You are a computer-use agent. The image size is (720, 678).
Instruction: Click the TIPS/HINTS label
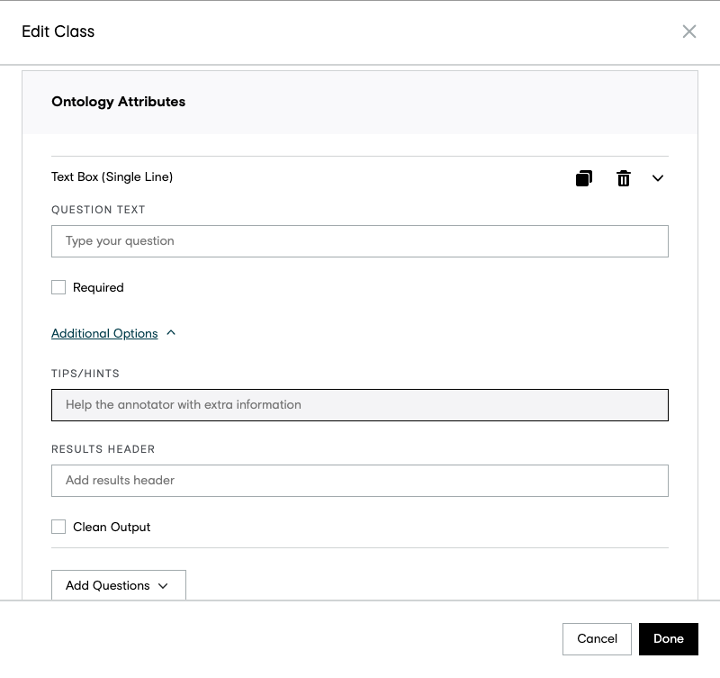[85, 374]
